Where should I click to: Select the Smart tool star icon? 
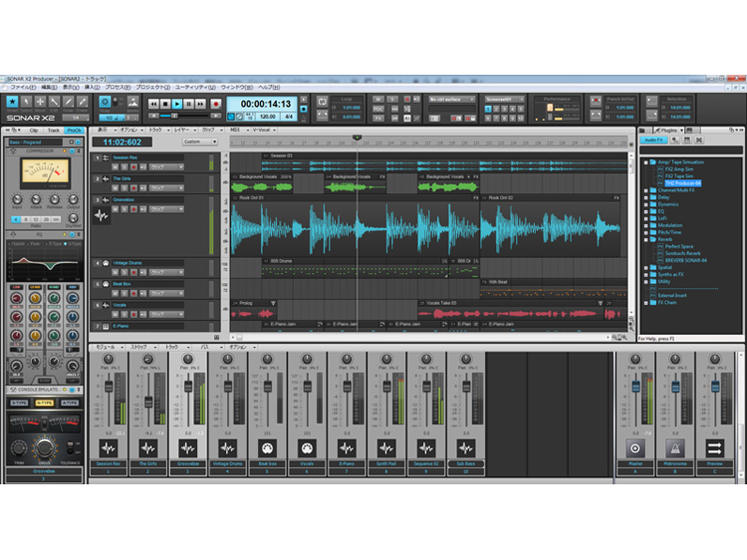[x=12, y=101]
